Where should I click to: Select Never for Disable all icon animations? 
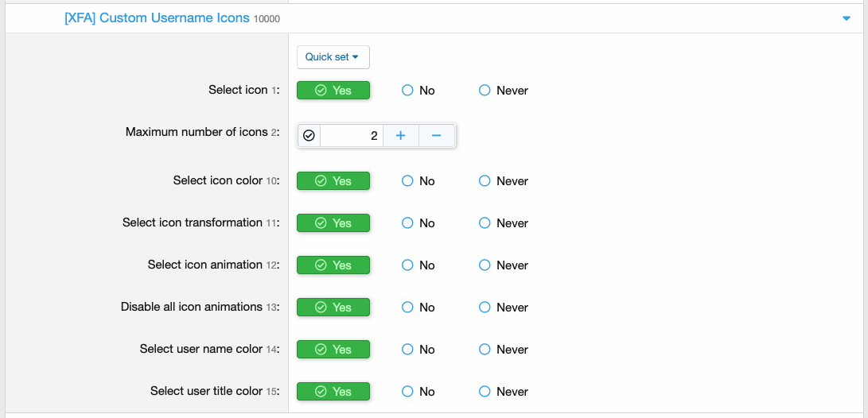pyautogui.click(x=503, y=307)
